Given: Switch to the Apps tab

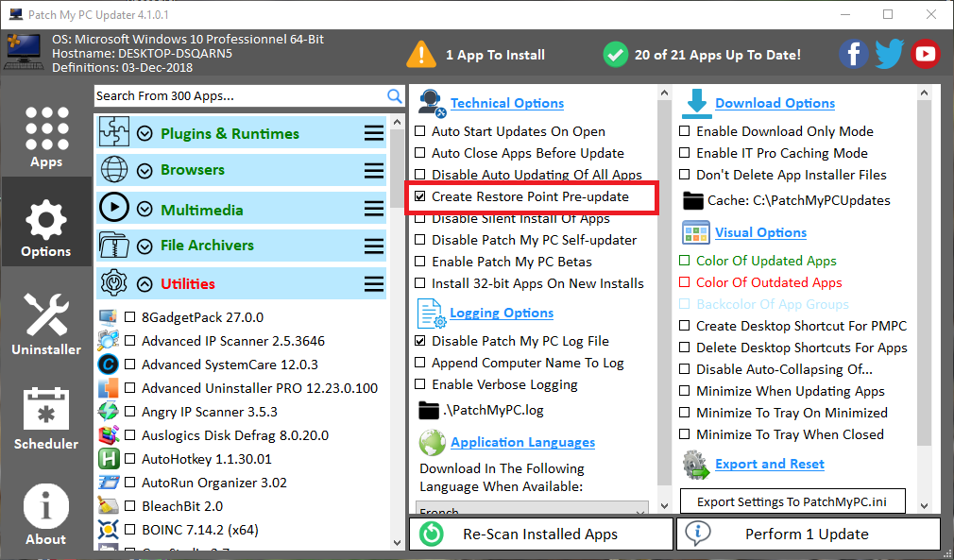Looking at the screenshot, I should pyautogui.click(x=46, y=135).
